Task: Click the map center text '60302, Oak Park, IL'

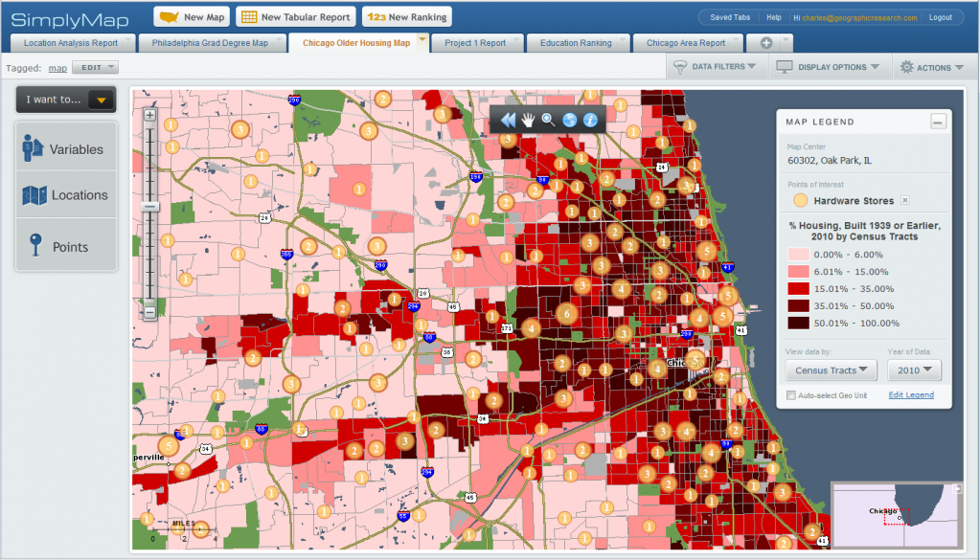Action: pos(829,161)
